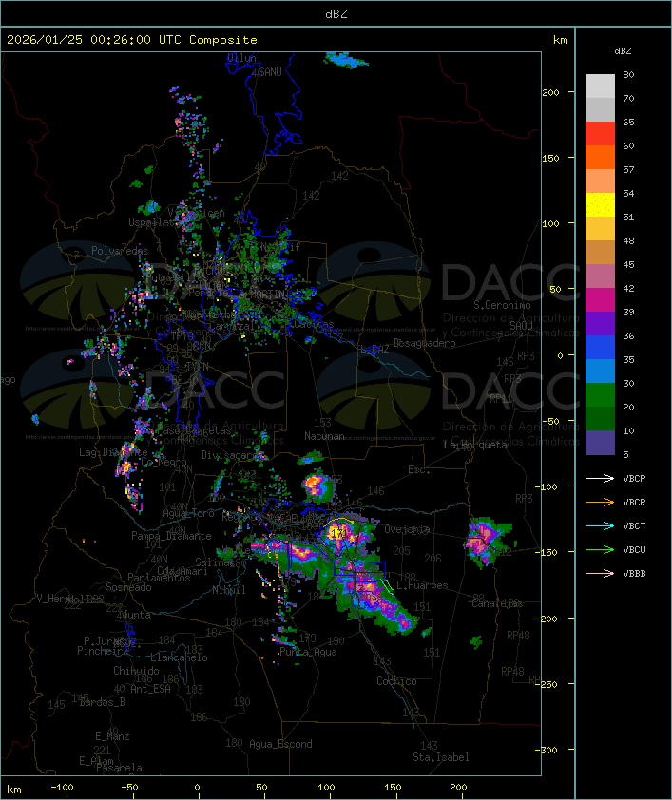Screen dimensions: 672x800
Task: Select the red 60-65 dBZ color swatch
Action: coord(600,134)
